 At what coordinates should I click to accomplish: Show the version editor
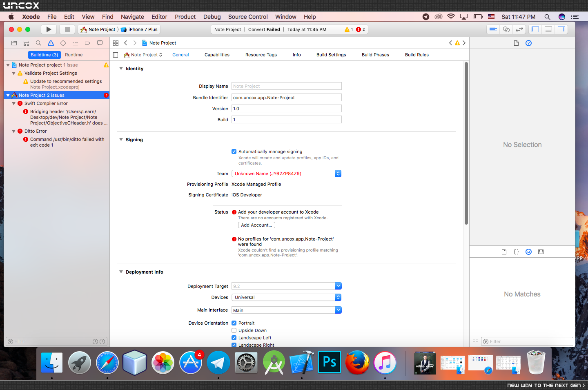(x=519, y=29)
